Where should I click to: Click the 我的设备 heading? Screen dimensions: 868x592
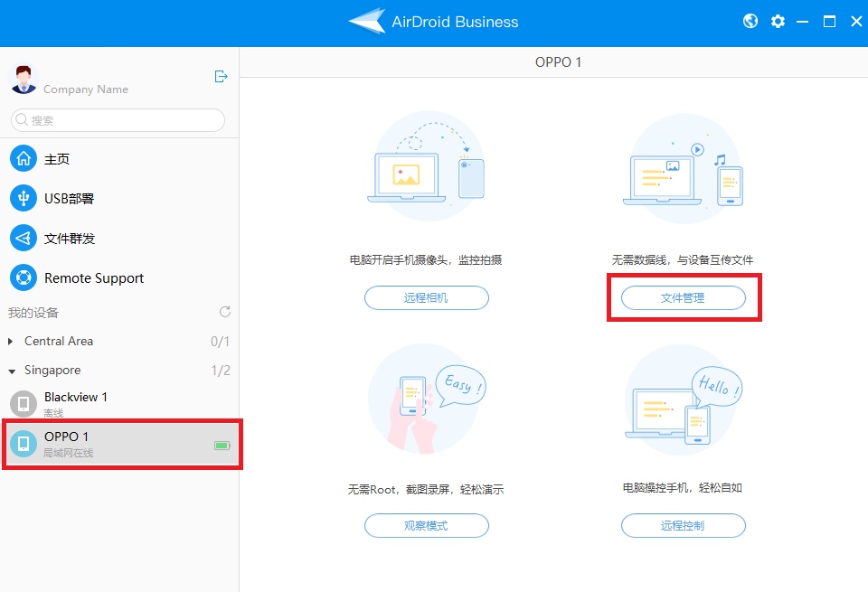(x=33, y=313)
